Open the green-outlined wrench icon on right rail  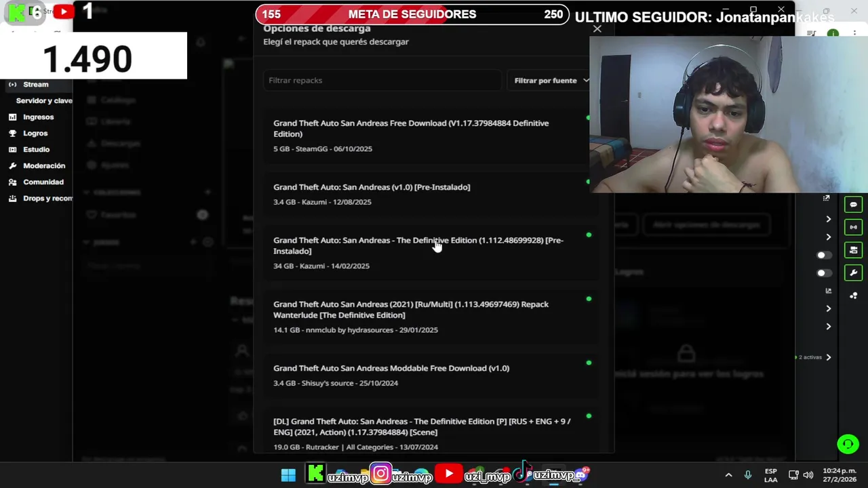(x=853, y=272)
